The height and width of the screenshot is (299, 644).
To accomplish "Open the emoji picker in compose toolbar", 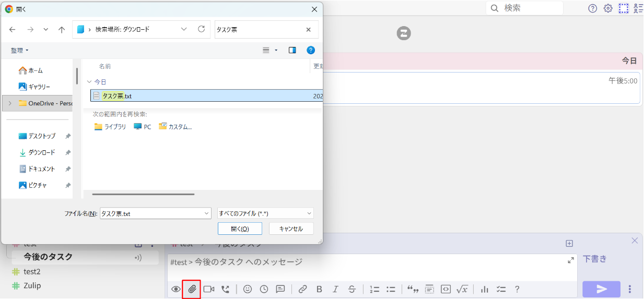I will (248, 289).
